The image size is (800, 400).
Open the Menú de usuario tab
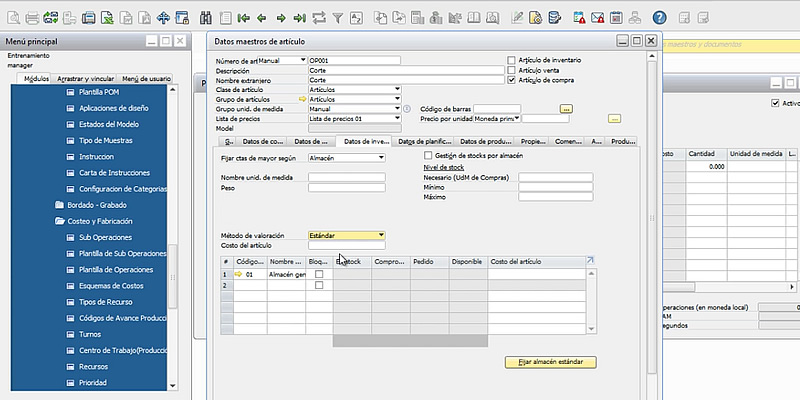point(147,78)
